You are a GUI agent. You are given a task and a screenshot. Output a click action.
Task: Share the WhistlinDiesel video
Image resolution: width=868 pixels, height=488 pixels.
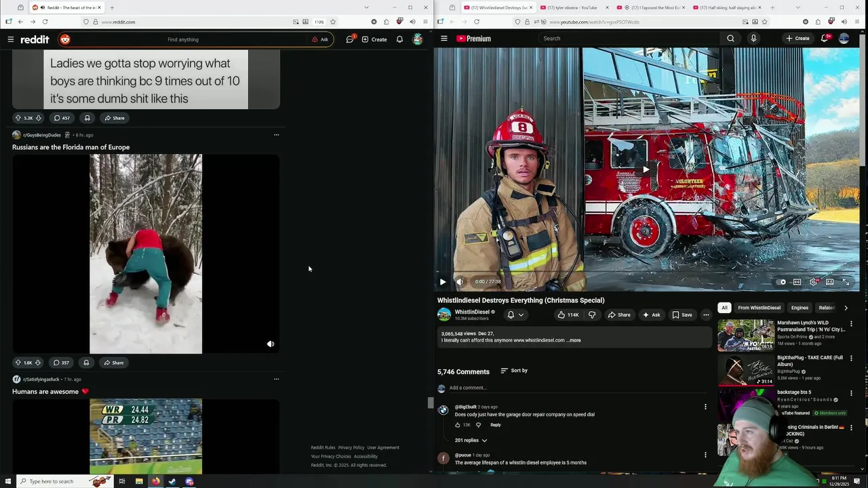click(619, 314)
